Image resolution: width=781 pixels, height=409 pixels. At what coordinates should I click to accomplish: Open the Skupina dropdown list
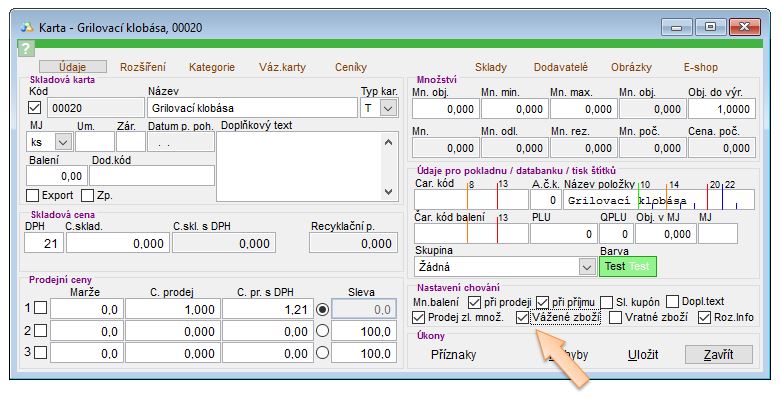pyautogui.click(x=586, y=267)
